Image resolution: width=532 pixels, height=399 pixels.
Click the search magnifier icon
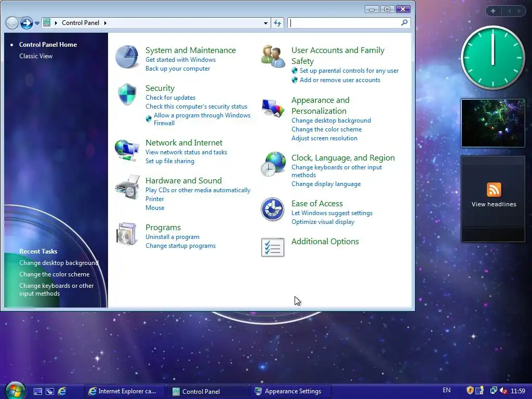[404, 23]
